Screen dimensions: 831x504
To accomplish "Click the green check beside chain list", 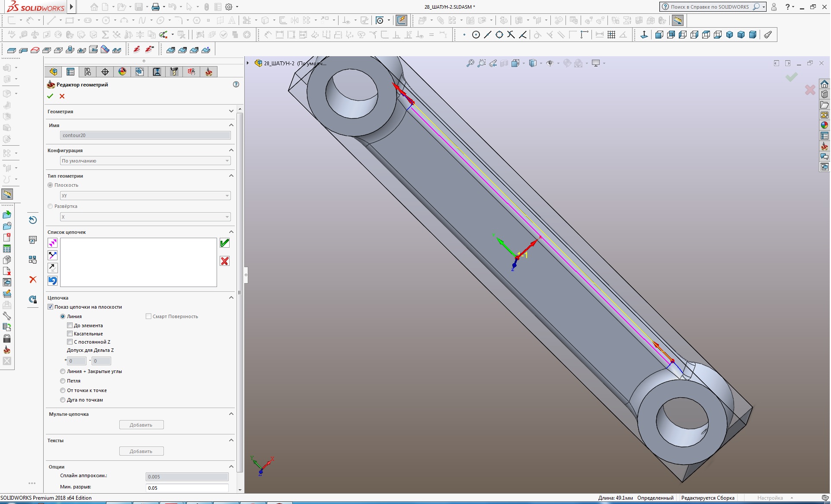I will point(224,243).
